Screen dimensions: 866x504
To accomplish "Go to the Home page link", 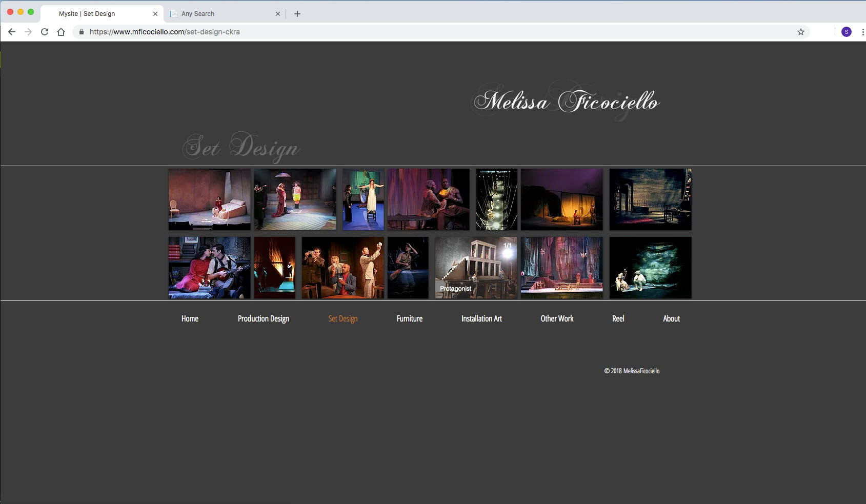I will coord(190,318).
